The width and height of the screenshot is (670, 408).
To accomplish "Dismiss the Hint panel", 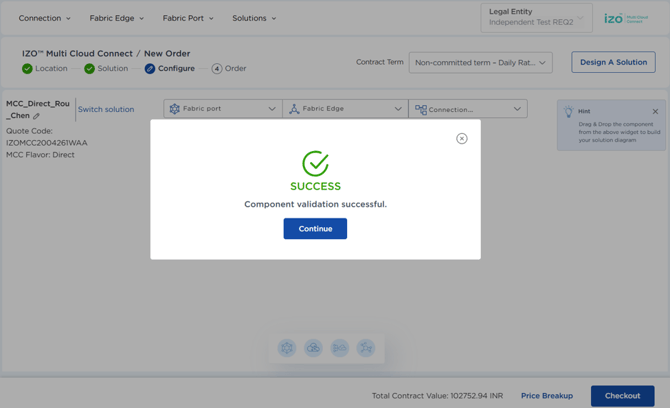I will [x=655, y=112].
